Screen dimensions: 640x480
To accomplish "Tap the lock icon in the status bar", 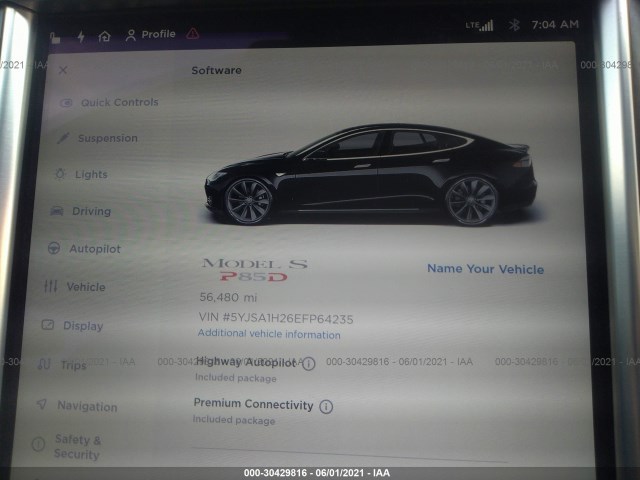I will (55, 38).
